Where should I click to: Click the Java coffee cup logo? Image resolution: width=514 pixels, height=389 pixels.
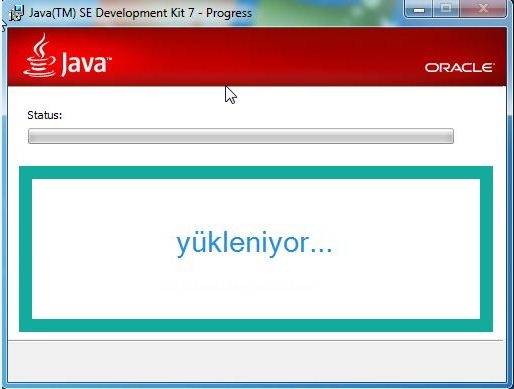[40, 55]
